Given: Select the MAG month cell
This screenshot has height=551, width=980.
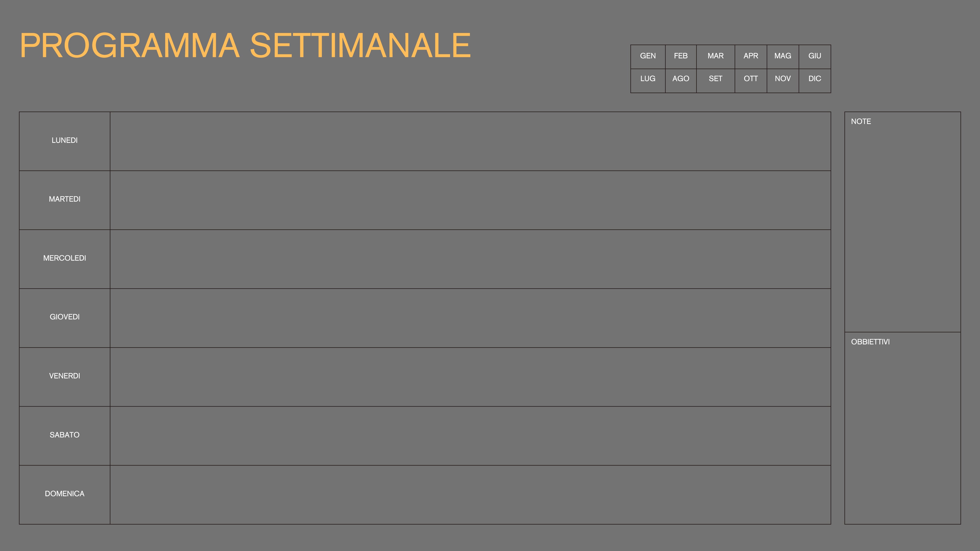Looking at the screenshot, I should pos(783,56).
